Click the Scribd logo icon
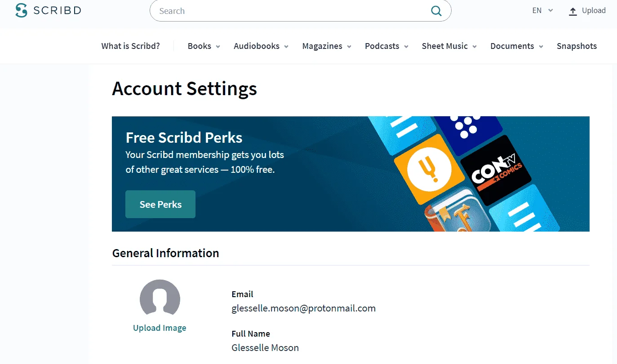 (21, 10)
